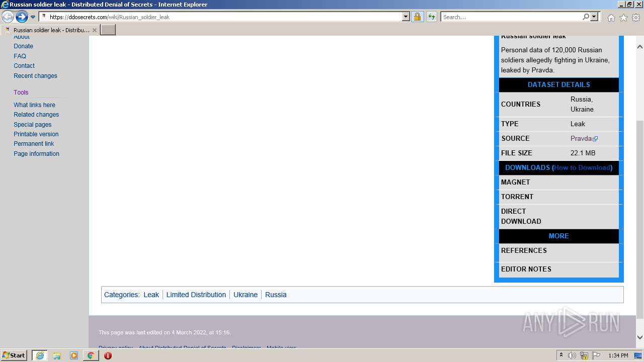Screen dimensions: 644x362
Task: Open the Russia category link
Action: coord(276,295)
